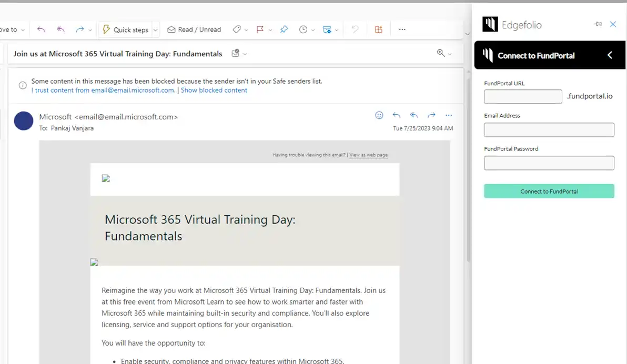
Task: Open message header more actions ellipsis
Action: [x=449, y=115]
